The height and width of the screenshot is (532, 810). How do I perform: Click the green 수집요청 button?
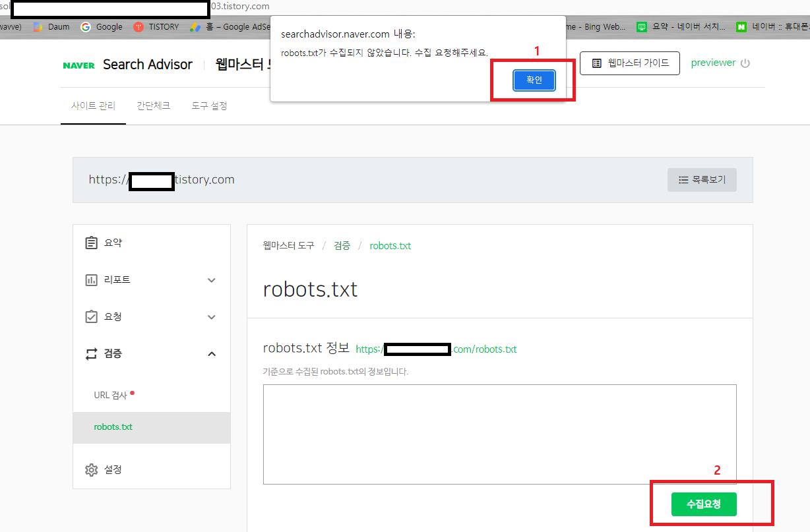[x=704, y=504]
